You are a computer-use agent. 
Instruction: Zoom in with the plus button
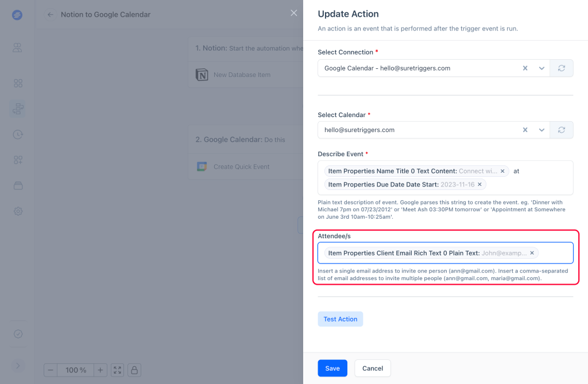100,370
